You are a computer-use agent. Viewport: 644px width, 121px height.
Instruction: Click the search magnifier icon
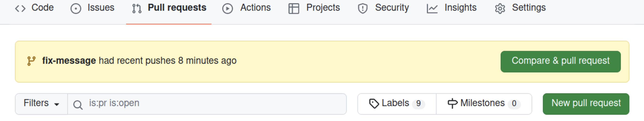tap(78, 105)
